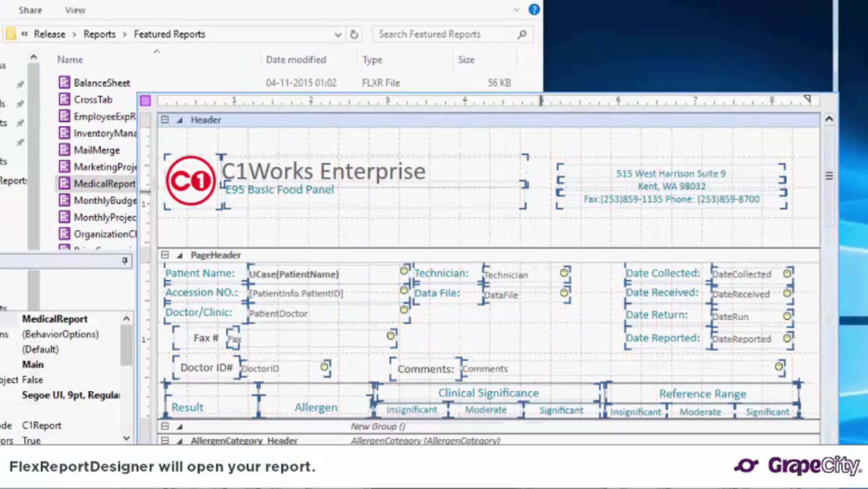The height and width of the screenshot is (489, 868).
Task: Click the blue help question mark icon
Action: [534, 10]
